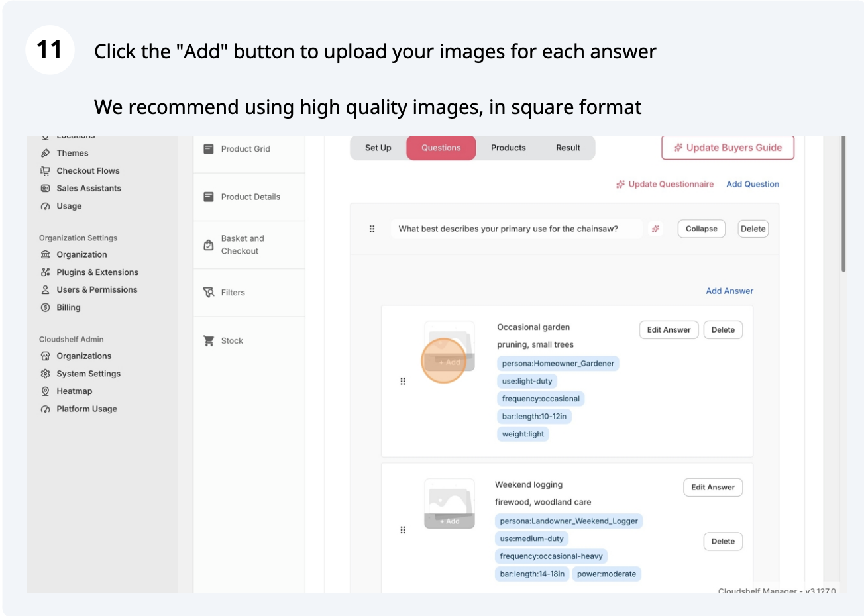Grab the drag handle for Occasional garden answer

(x=403, y=382)
